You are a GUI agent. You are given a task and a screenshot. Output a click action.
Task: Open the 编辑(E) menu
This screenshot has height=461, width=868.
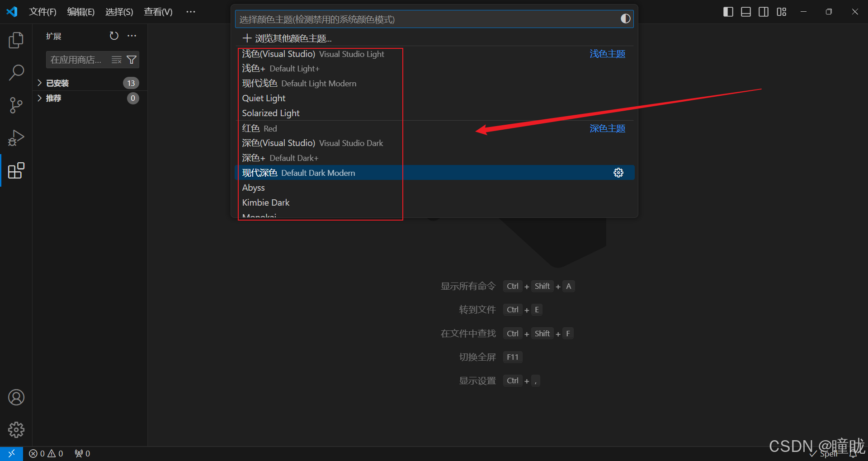(81, 12)
